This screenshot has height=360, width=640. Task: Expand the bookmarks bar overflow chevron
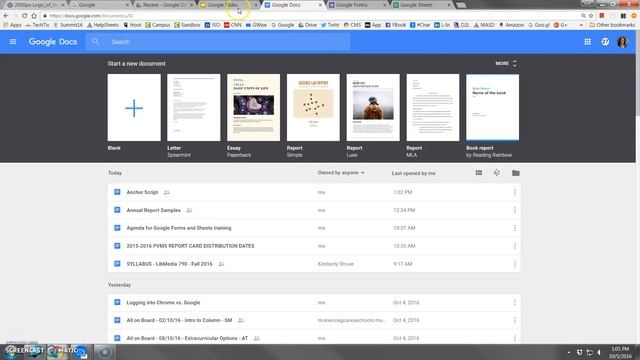click(581, 25)
